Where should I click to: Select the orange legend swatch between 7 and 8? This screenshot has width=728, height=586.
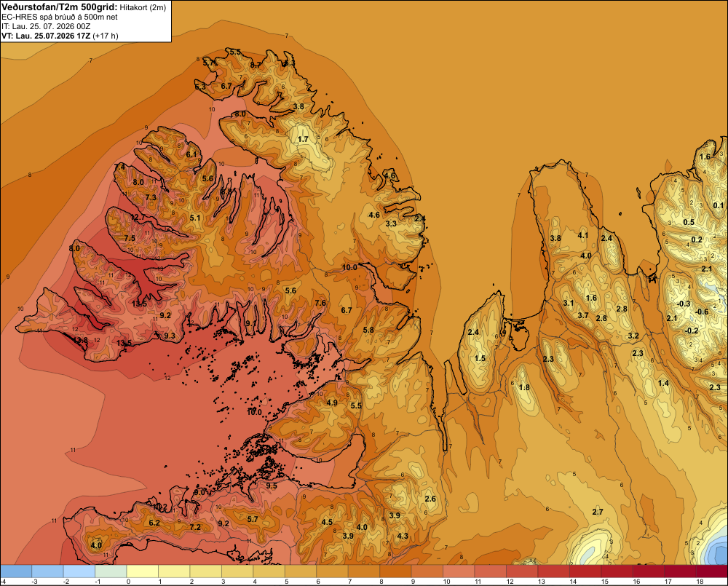[x=363, y=571]
